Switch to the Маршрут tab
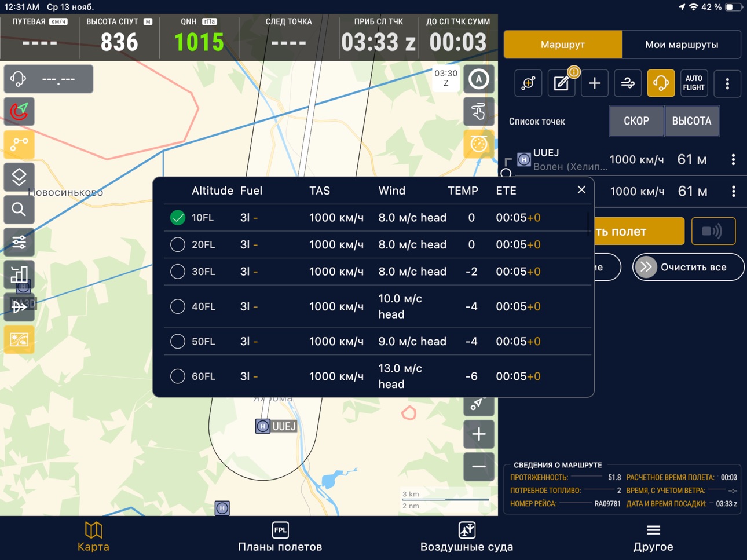This screenshot has width=747, height=560. click(563, 45)
